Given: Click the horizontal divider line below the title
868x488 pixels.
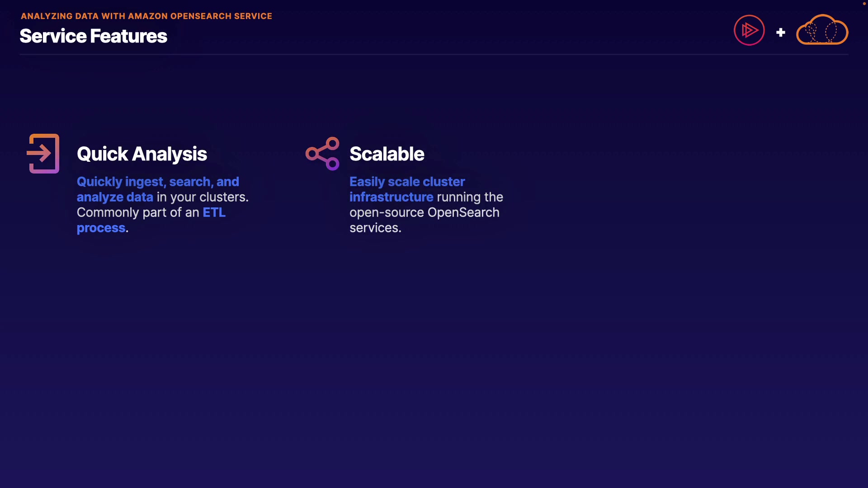Looking at the screenshot, I should (434, 55).
